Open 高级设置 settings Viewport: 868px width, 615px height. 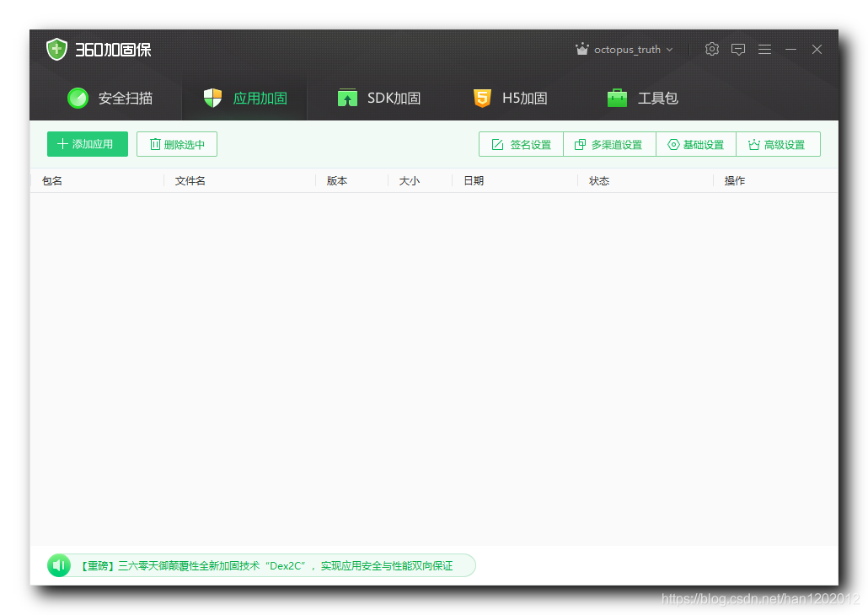tap(778, 144)
